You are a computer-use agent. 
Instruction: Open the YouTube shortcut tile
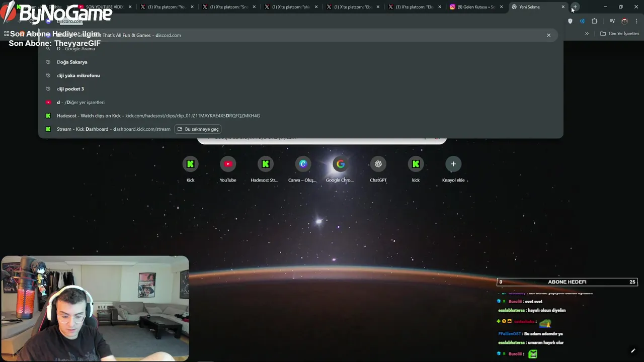point(228,169)
